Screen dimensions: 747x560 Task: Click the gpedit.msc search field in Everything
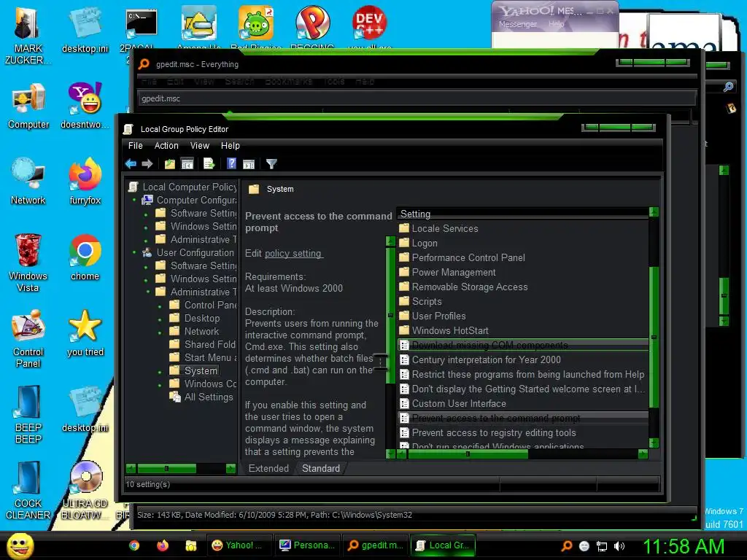click(x=417, y=98)
